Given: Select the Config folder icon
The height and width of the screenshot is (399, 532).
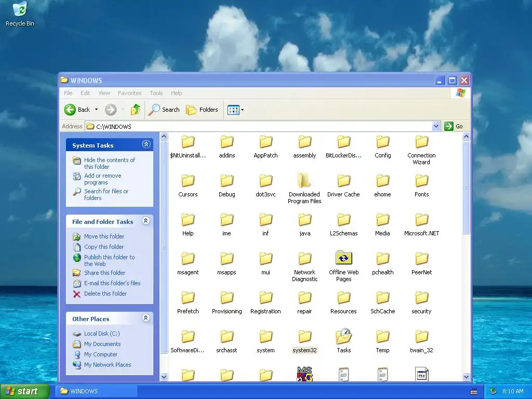Looking at the screenshot, I should [x=383, y=142].
